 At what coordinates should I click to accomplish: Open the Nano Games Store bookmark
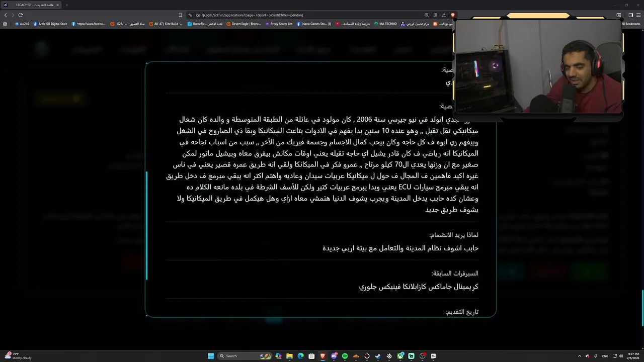point(314,24)
